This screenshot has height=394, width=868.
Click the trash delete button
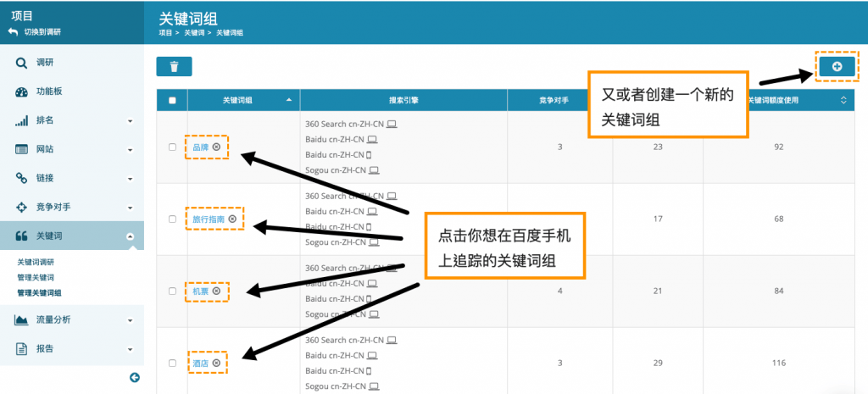(x=174, y=66)
